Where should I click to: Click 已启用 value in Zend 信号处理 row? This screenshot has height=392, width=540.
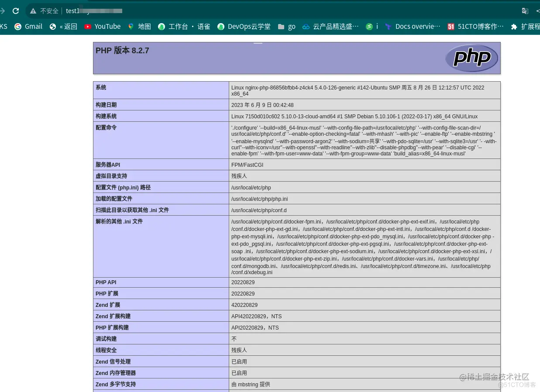point(239,362)
